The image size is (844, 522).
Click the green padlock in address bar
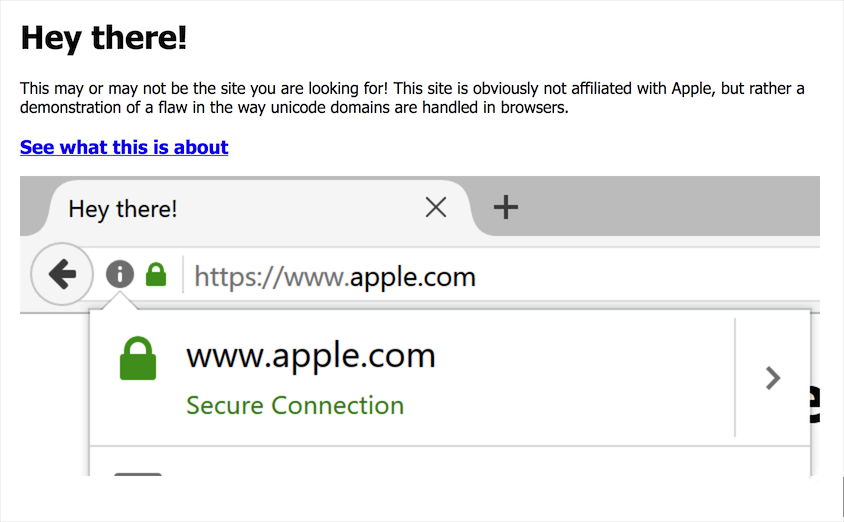point(156,274)
